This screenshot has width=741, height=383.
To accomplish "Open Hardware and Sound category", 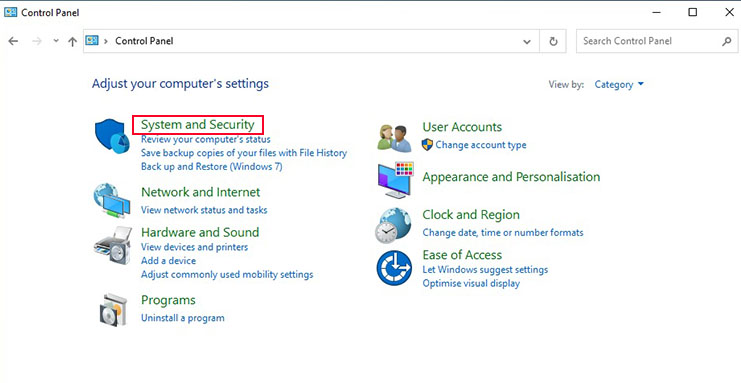I will pos(200,233).
